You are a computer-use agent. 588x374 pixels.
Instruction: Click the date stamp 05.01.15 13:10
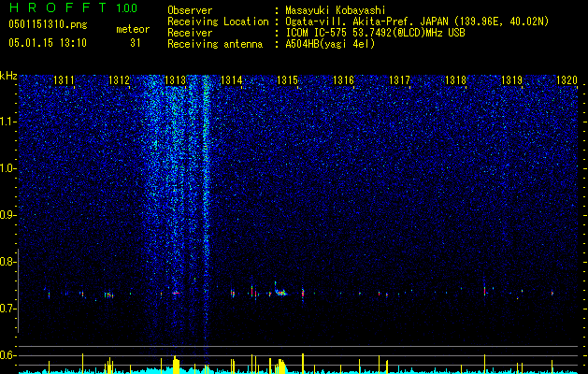[48, 43]
